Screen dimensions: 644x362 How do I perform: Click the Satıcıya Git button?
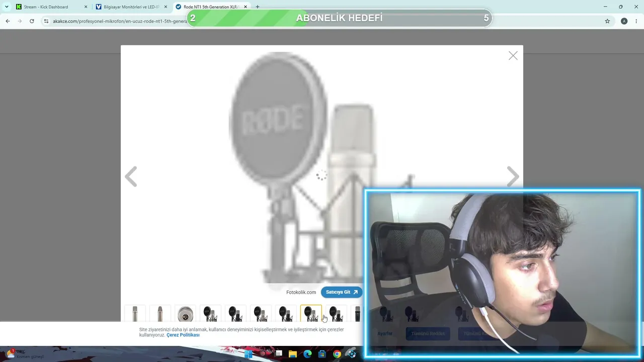point(342,292)
